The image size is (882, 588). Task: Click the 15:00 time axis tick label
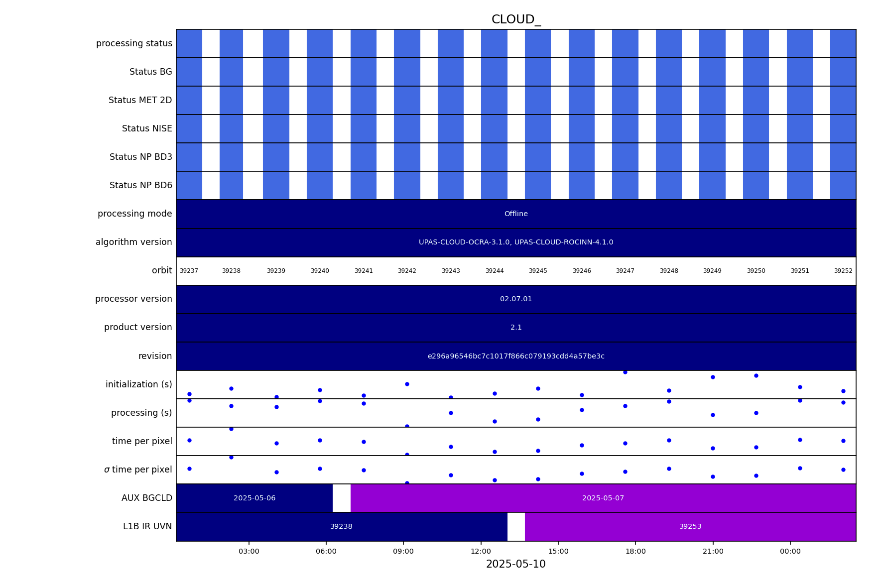(x=558, y=551)
